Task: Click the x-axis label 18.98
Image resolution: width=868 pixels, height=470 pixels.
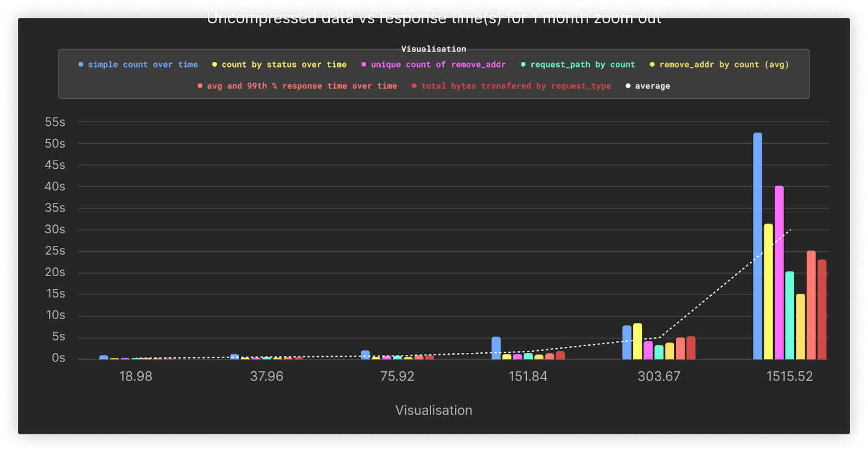Action: tap(136, 377)
